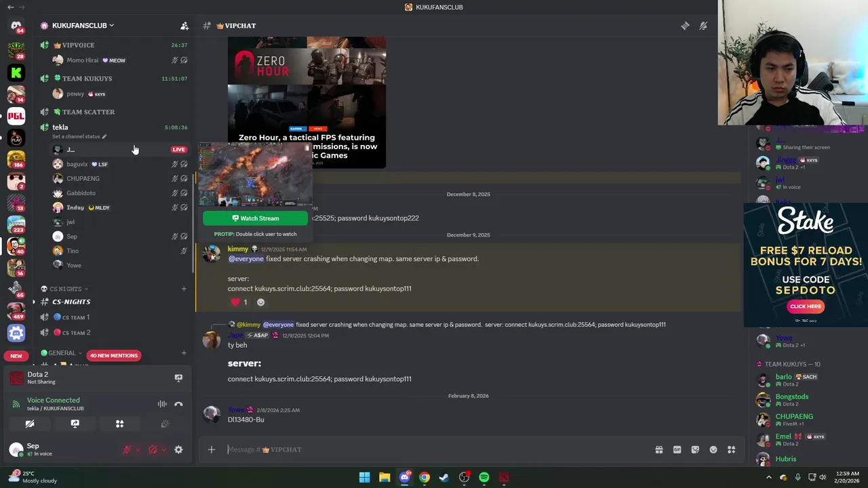This screenshot has width=868, height=488.
Task: Click invite people icon beside KUKUFANSCLUB
Action: (x=184, y=26)
